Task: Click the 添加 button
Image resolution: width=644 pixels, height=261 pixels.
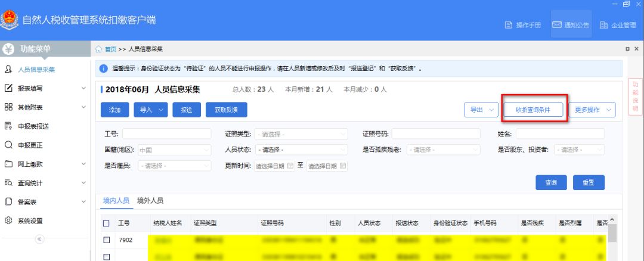Action: coord(115,110)
